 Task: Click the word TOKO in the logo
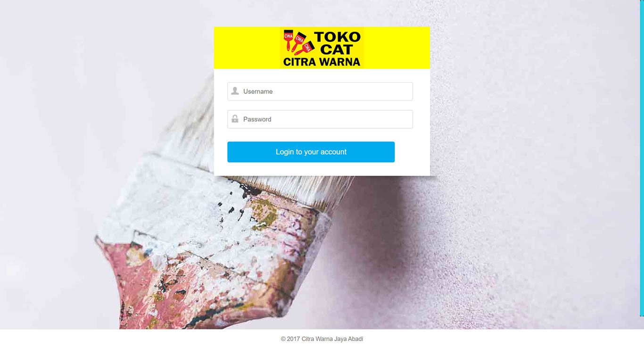pyautogui.click(x=337, y=37)
